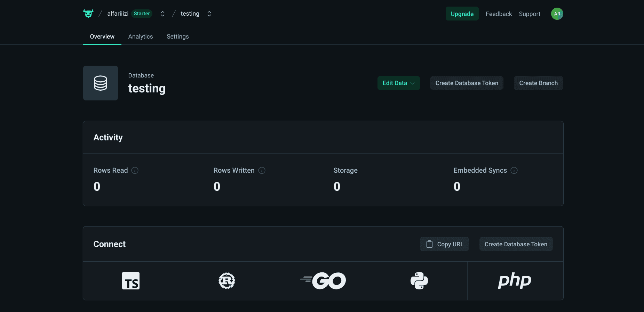Click the database stack icon
The image size is (644, 312).
101,83
